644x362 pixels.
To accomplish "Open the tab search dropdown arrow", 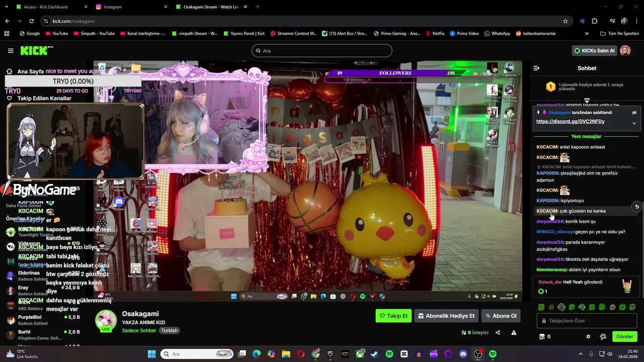I will click(x=7, y=7).
